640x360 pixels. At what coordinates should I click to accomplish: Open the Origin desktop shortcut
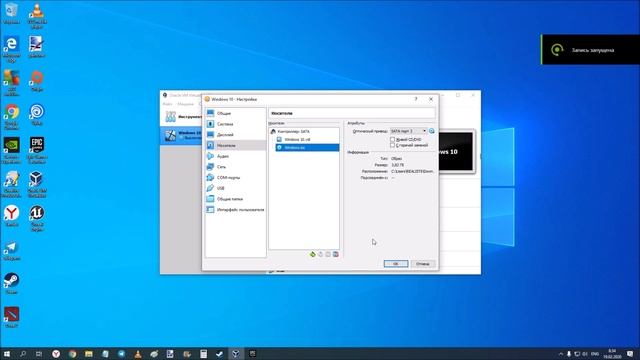(37, 81)
